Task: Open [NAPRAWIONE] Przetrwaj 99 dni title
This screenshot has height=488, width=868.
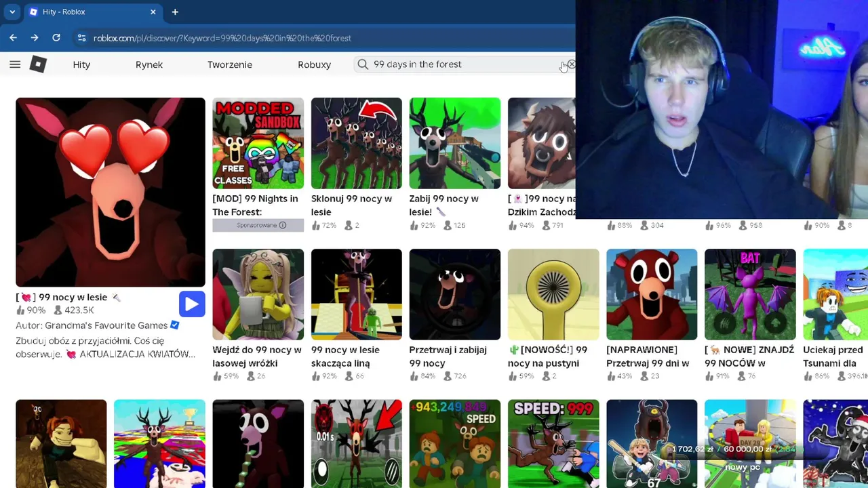Action: point(648,357)
